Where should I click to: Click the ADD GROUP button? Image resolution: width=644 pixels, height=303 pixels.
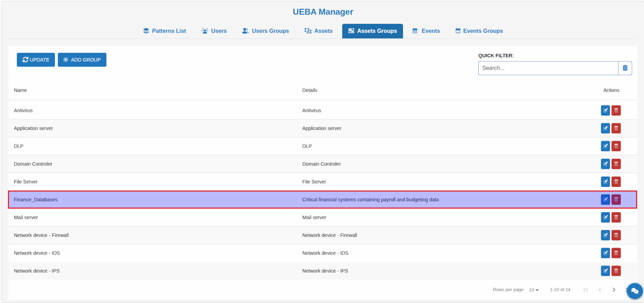click(x=82, y=60)
